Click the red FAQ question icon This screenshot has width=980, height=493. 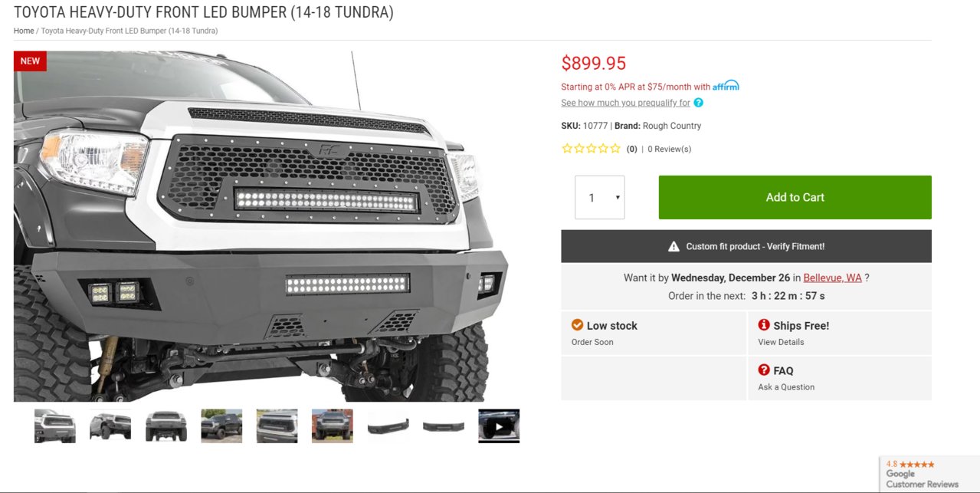pos(764,370)
